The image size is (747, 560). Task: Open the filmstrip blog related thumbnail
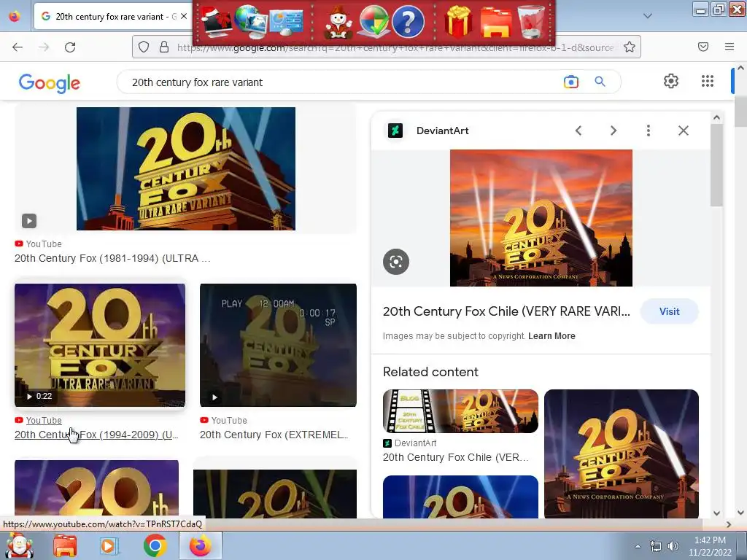pyautogui.click(x=461, y=411)
